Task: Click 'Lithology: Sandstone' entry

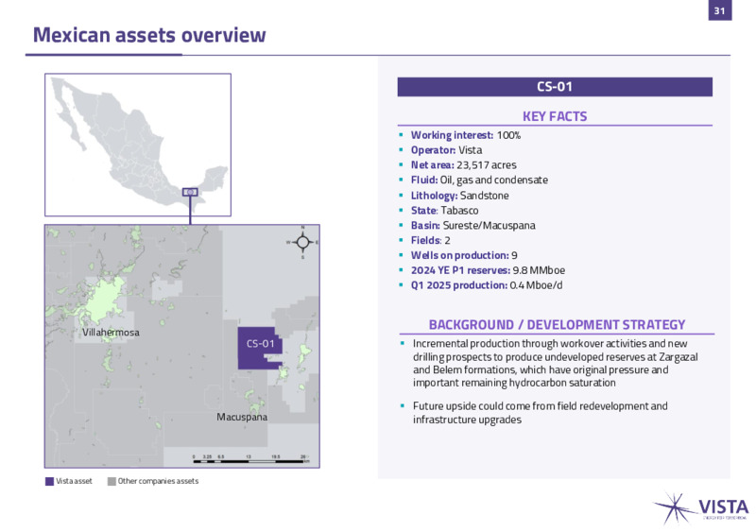Action: tap(459, 196)
